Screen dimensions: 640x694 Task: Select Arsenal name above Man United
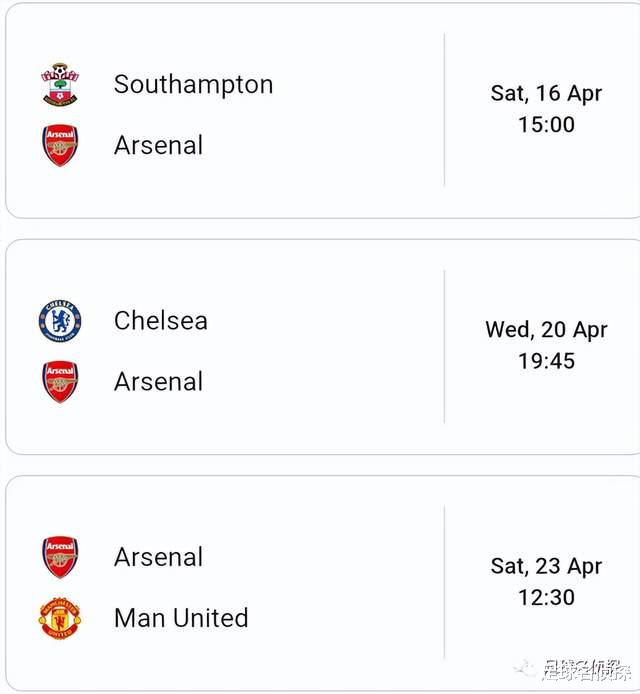pos(158,557)
